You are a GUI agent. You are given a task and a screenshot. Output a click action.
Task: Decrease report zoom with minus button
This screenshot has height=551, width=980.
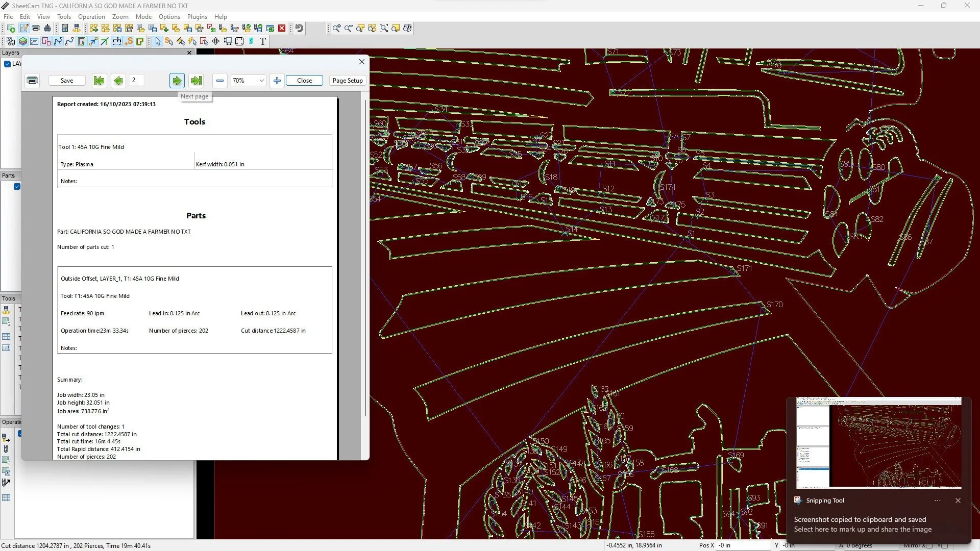(219, 81)
